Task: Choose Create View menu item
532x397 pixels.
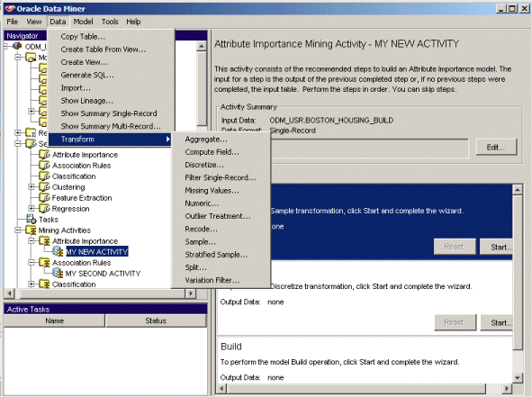Action: (112, 62)
